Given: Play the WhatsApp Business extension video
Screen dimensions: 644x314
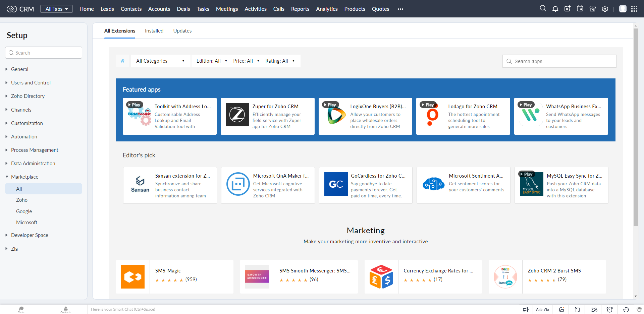Looking at the screenshot, I should [x=526, y=105].
